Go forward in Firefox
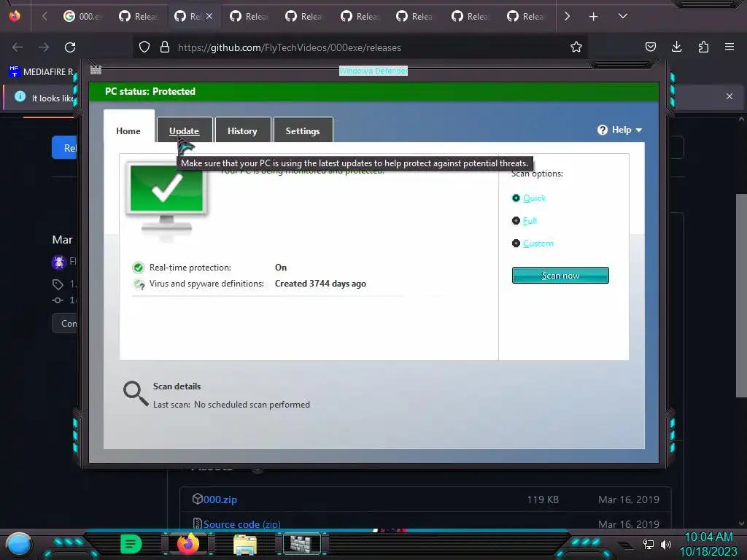This screenshot has width=747, height=560. tap(44, 47)
